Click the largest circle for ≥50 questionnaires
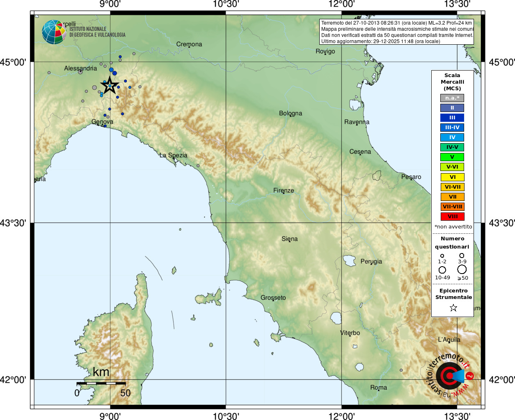This screenshot has height=420, width=515. tap(462, 269)
